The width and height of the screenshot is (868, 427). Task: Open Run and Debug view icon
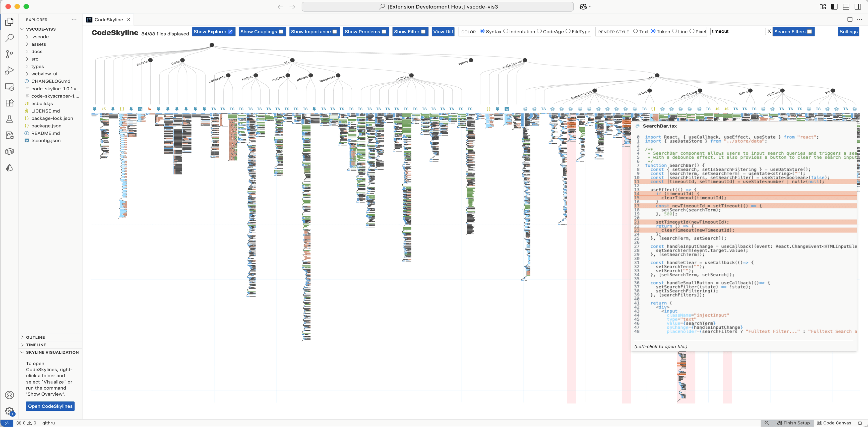10,70
